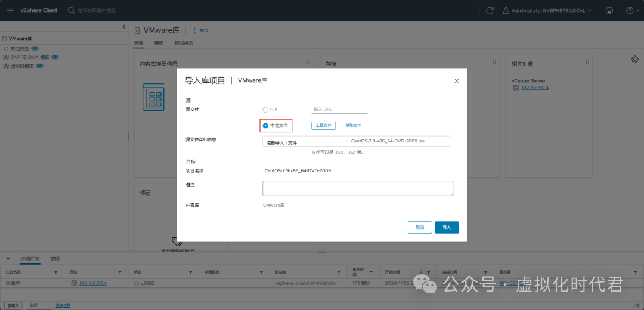
Task: Click the vSphere Client title
Action: tap(39, 10)
